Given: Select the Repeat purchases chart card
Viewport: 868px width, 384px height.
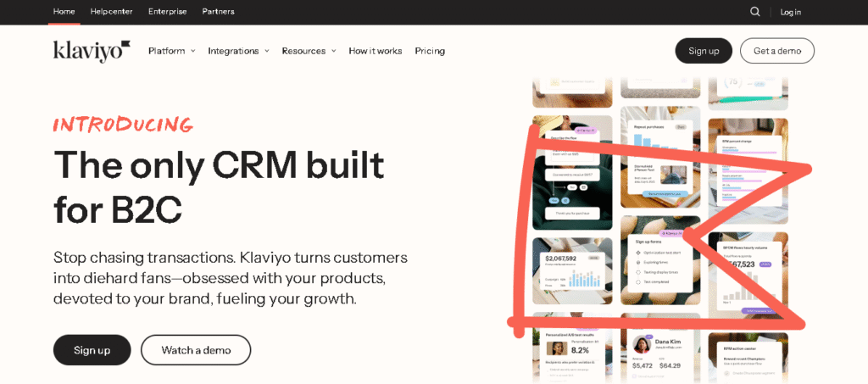Looking at the screenshot, I should point(659,156).
